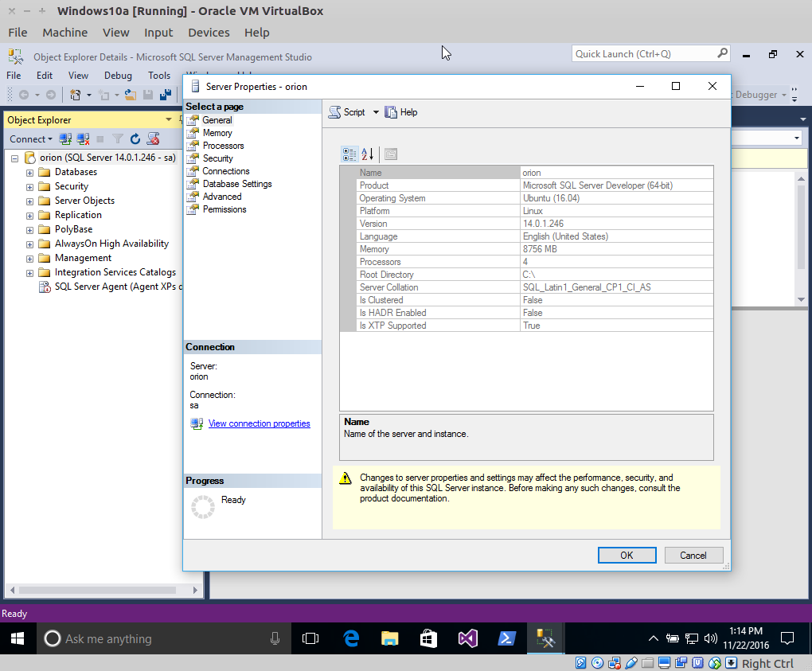Click the Navigate Backward toolbar arrow
The height and width of the screenshot is (671, 812).
pos(24,95)
